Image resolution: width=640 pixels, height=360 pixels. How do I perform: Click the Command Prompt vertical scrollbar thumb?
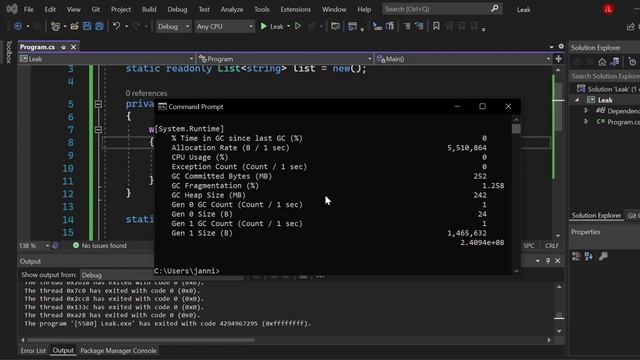(516, 129)
